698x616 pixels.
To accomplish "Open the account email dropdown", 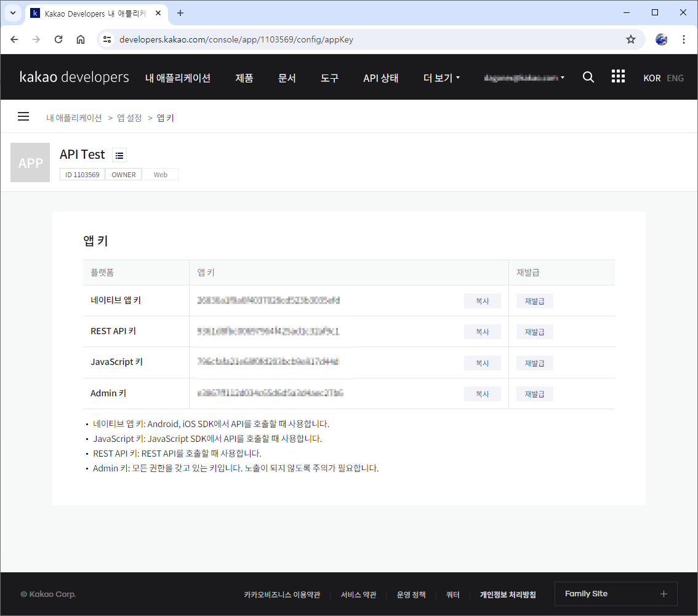I will click(524, 78).
